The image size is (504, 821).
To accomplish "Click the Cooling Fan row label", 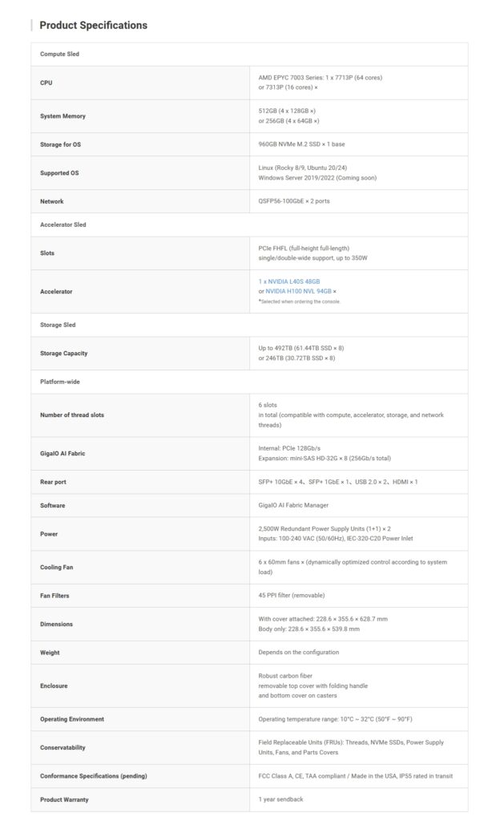I will coord(57,567).
